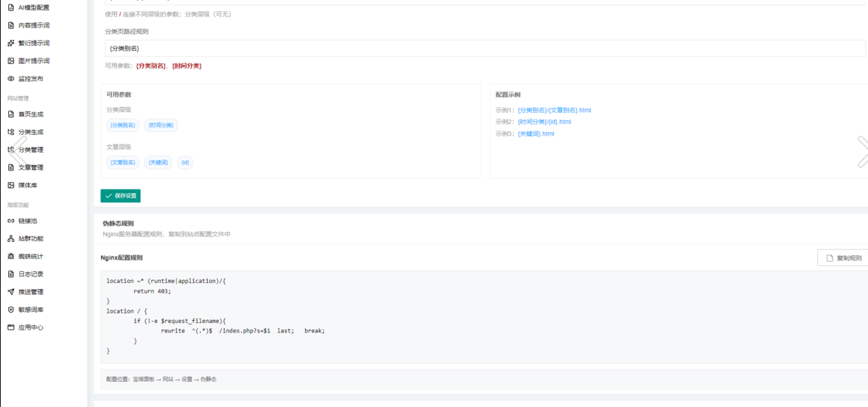Click the 敏感词库 shield icon

[x=11, y=310]
